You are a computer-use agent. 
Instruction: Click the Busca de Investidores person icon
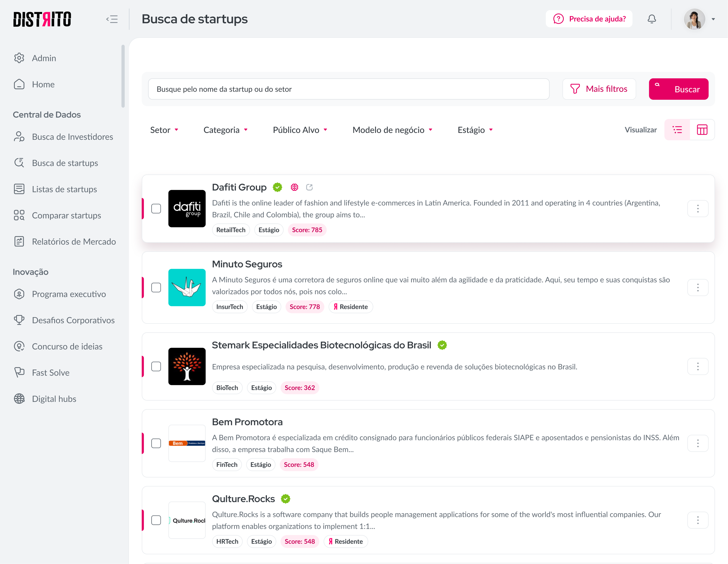(19, 137)
